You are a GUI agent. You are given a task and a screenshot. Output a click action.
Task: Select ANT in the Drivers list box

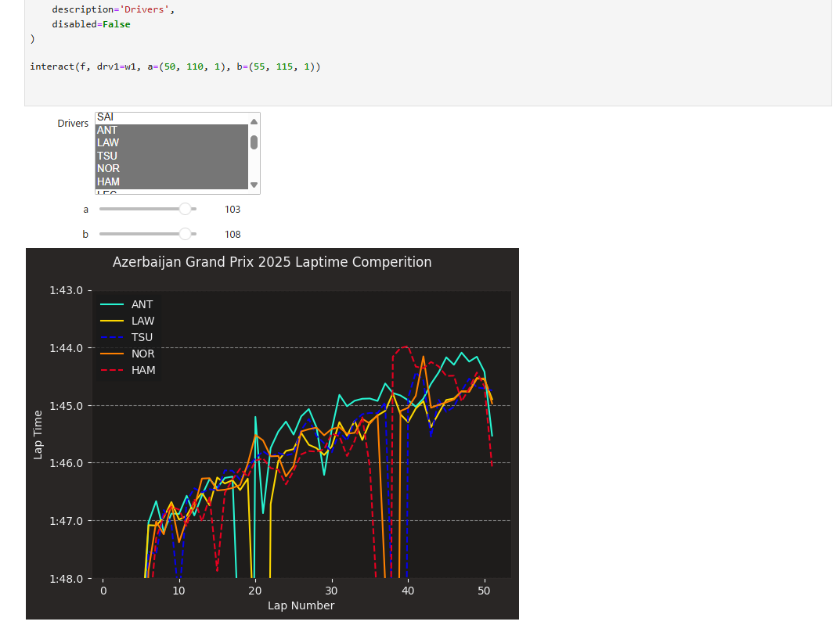click(x=171, y=130)
